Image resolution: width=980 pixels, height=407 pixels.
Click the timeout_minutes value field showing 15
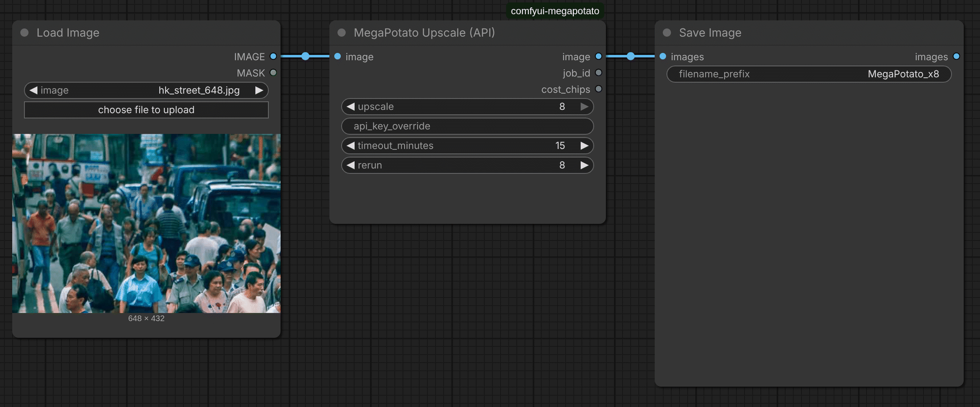[467, 146]
